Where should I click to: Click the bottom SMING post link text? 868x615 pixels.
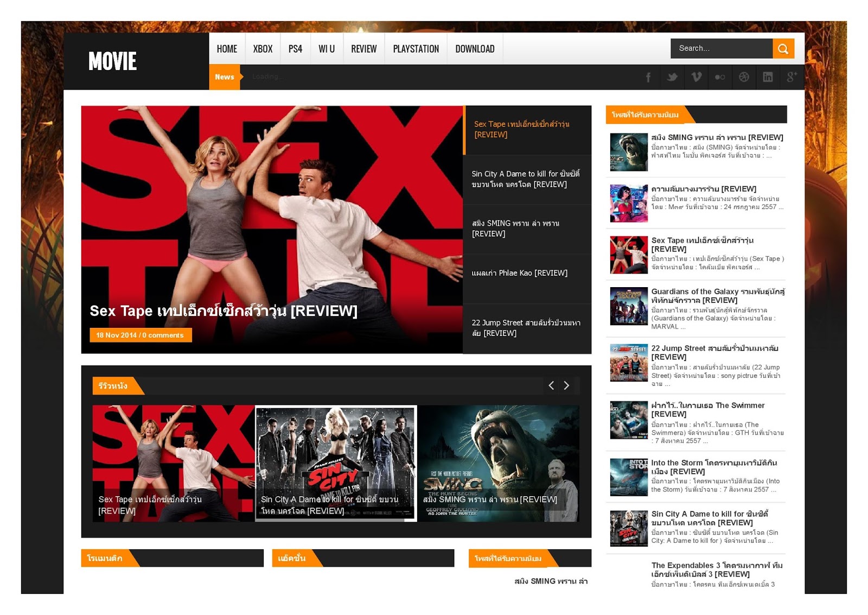[x=551, y=581]
